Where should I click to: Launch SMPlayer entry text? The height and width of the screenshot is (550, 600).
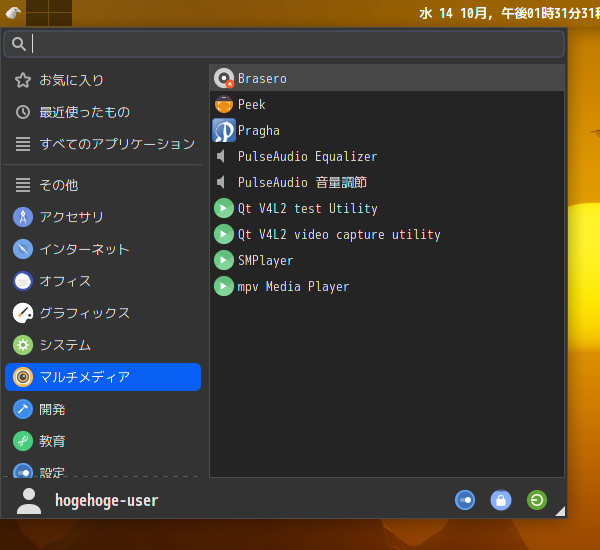pos(266,261)
